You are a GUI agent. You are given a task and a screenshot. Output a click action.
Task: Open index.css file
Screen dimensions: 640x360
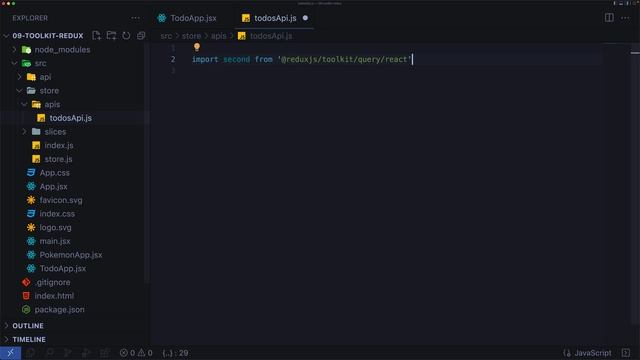(x=57, y=214)
